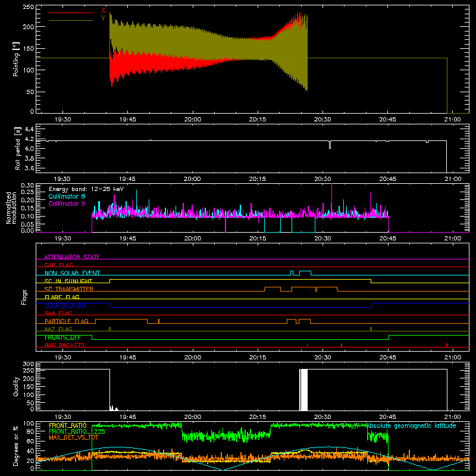This screenshot has height=476, width=476.
Task: Click the FRONTS_OFF flag label
Action: 62,337
